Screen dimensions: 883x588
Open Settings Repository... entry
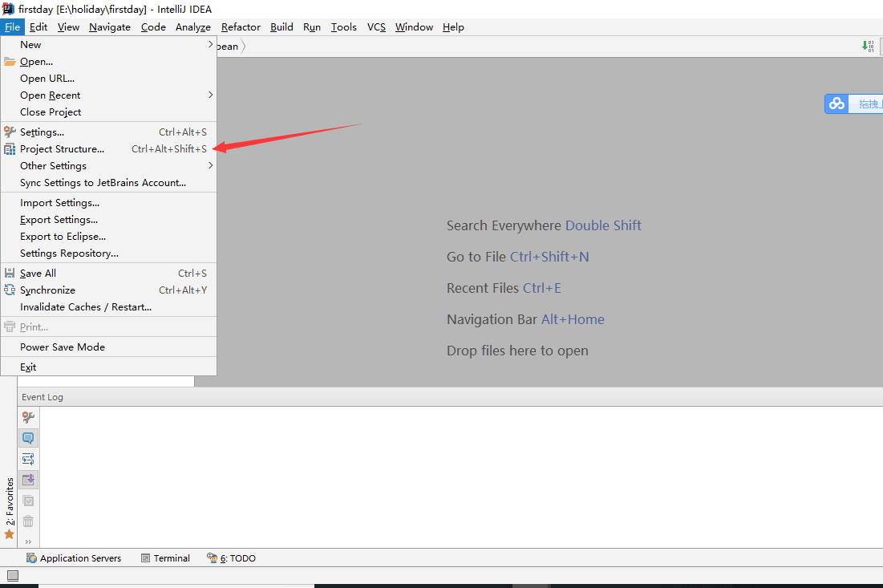pos(109,253)
